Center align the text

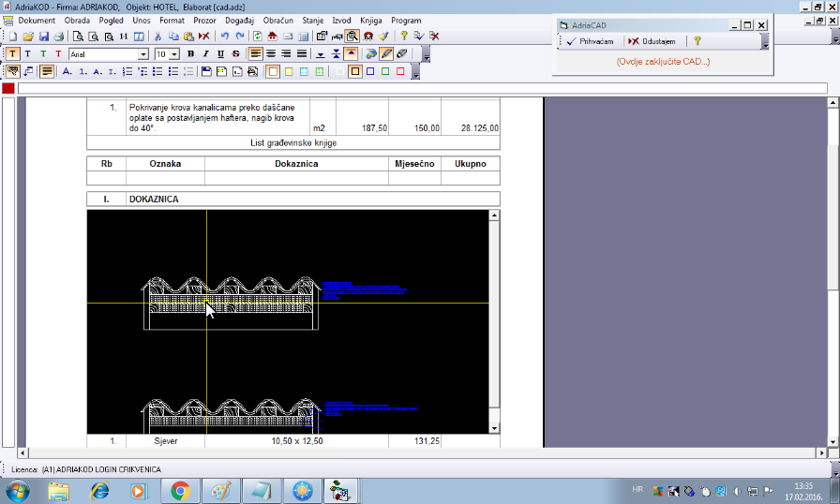[271, 54]
